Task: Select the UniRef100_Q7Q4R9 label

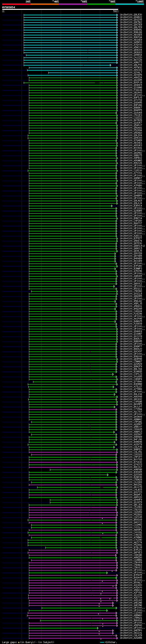Action: coord(131,140)
